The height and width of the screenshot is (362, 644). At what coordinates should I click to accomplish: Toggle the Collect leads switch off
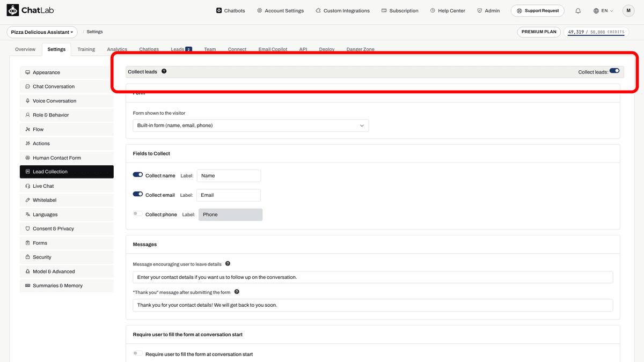click(x=614, y=71)
